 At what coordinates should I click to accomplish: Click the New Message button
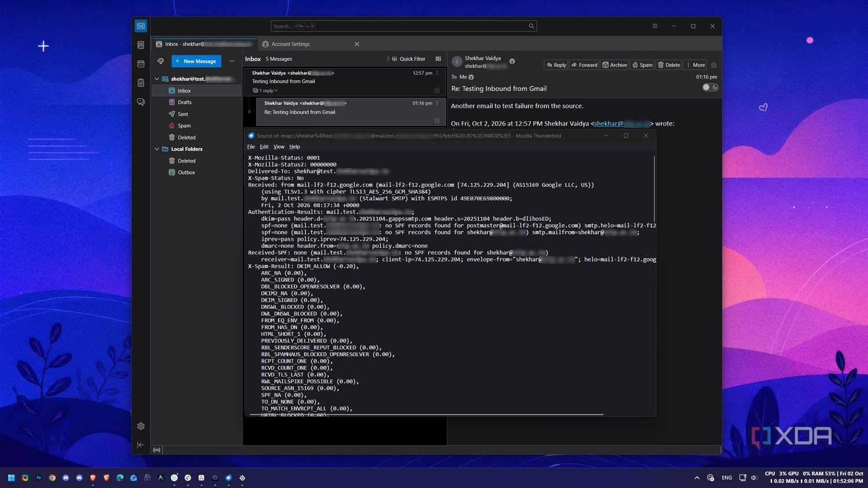[196, 61]
